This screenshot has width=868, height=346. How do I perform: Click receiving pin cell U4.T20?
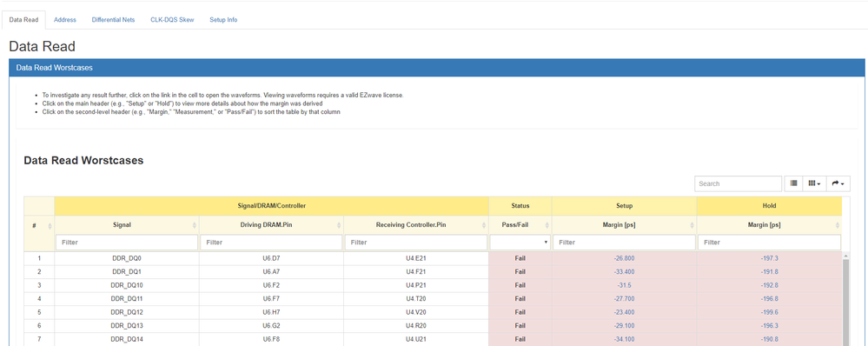(415, 299)
